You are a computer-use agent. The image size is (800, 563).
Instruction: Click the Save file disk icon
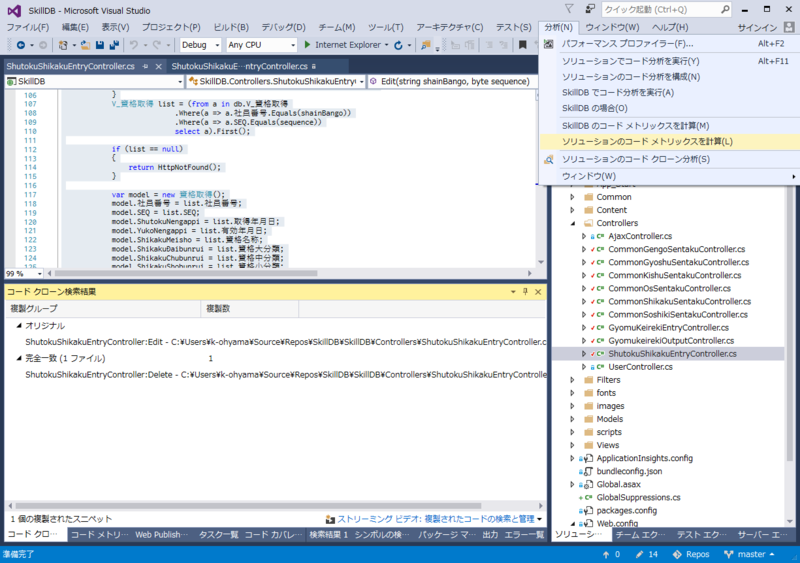99,45
